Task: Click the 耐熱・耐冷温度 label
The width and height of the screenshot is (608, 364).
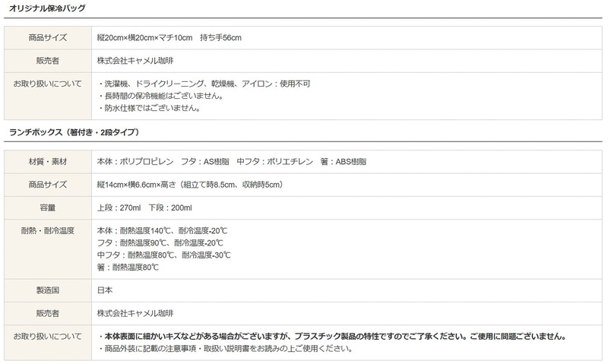Action: [48, 231]
